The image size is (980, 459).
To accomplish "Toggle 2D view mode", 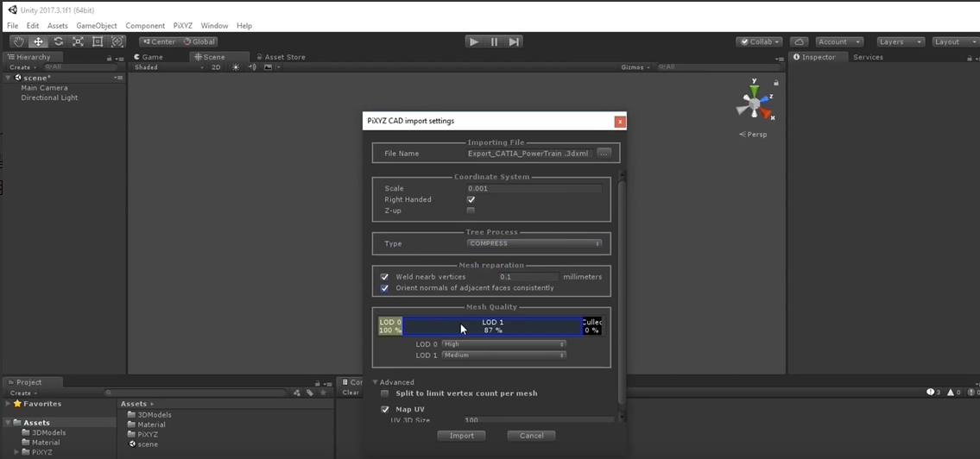I will (x=216, y=67).
